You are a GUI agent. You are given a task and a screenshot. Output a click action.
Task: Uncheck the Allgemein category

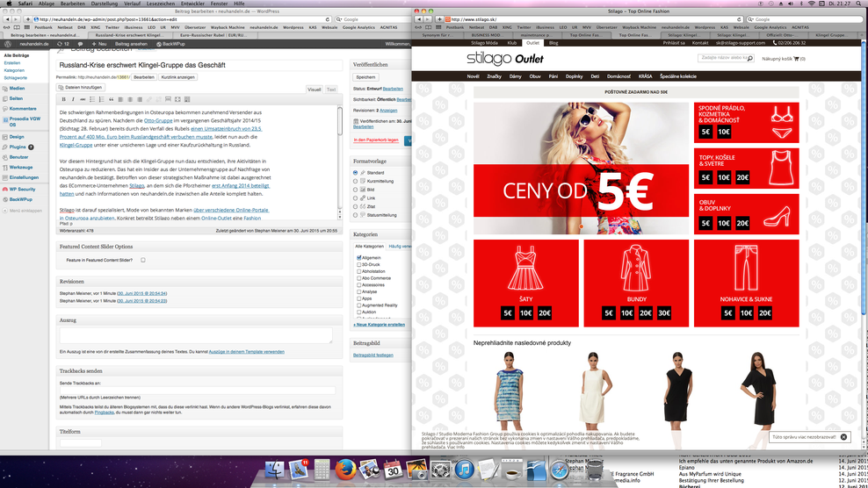pyautogui.click(x=358, y=258)
